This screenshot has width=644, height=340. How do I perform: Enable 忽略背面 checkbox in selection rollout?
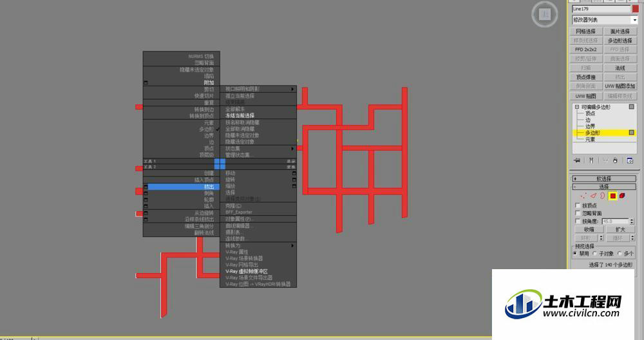[578, 213]
